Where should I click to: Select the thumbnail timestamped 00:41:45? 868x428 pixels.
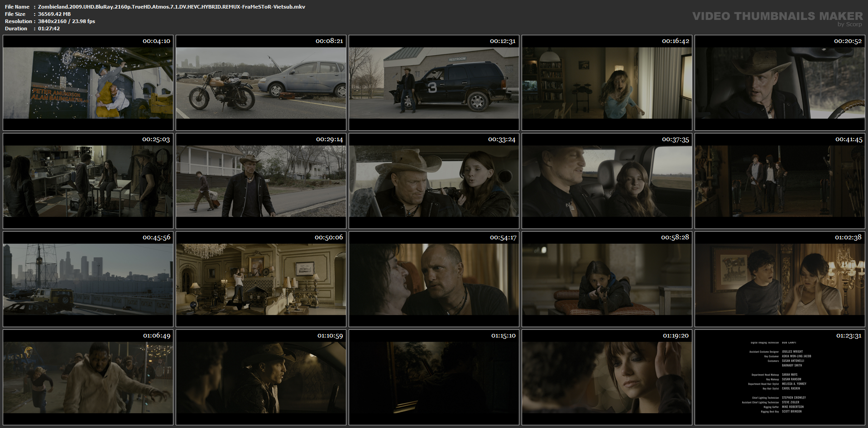click(x=780, y=181)
